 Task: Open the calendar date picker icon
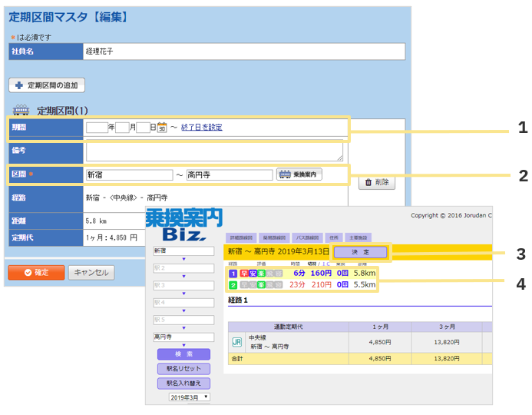point(162,128)
